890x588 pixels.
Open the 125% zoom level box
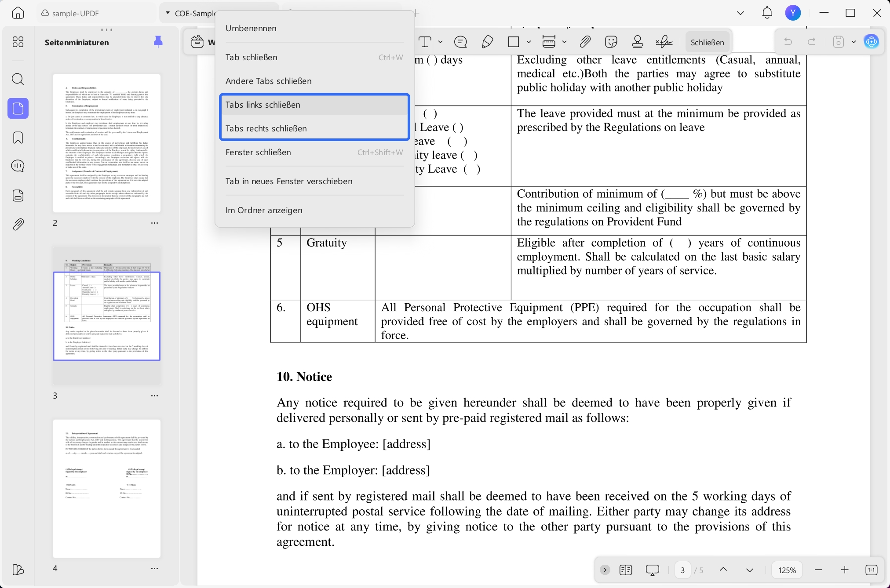787,570
